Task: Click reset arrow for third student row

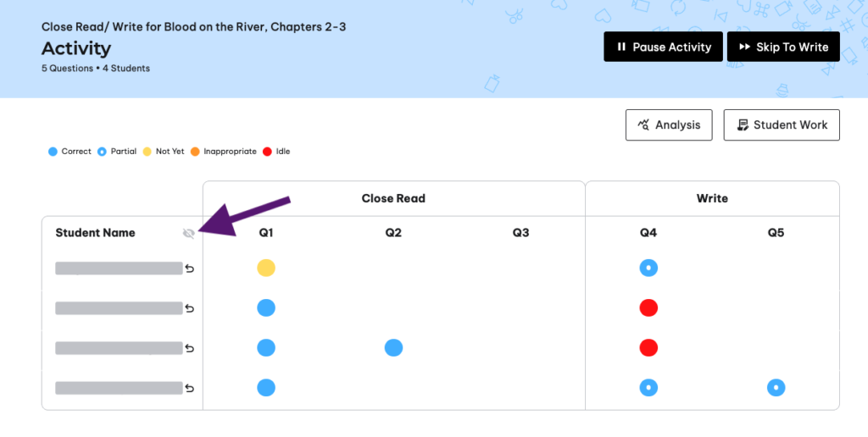Action: [190, 348]
